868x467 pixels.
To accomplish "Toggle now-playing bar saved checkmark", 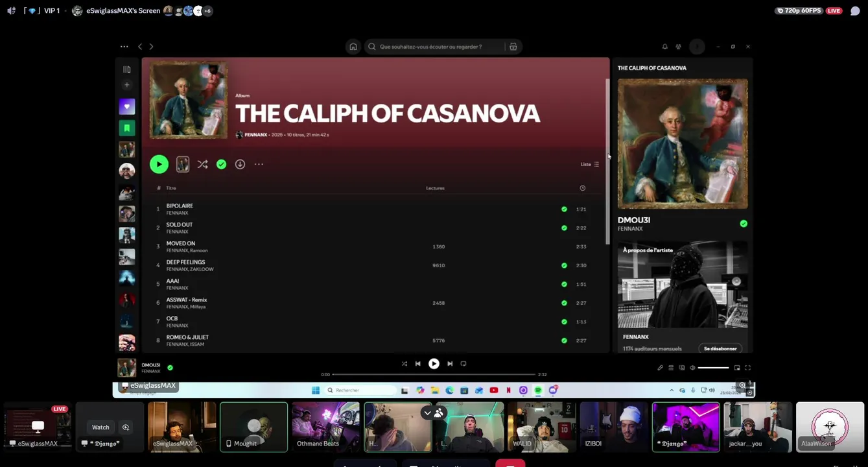I will [170, 367].
